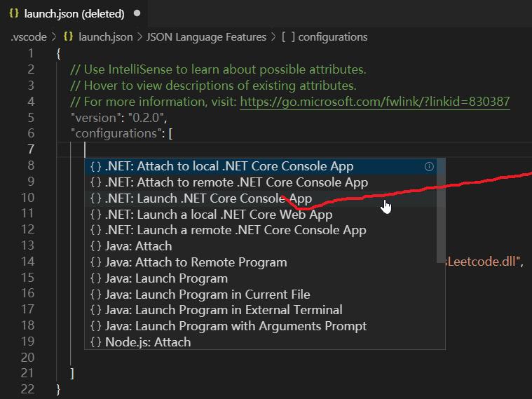Open the go.microsoft.com fwlink URL
The image size is (532, 399).
point(375,102)
